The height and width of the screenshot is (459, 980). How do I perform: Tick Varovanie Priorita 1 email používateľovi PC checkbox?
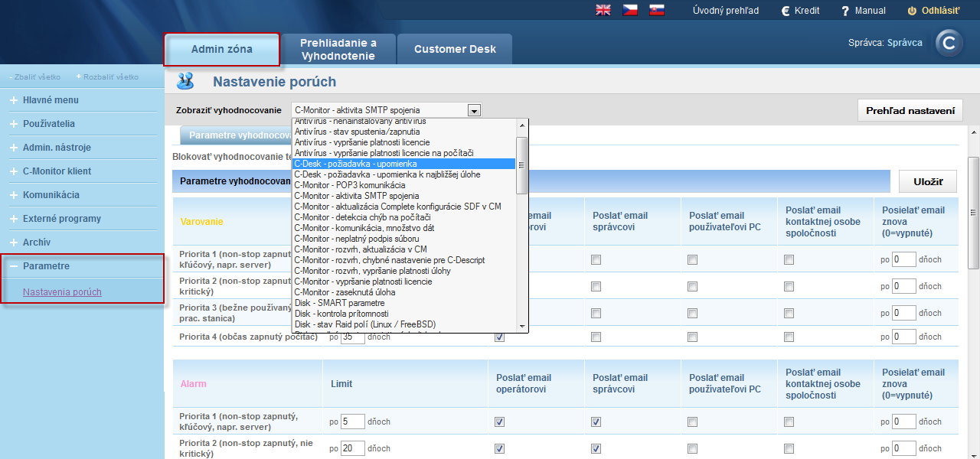[692, 260]
